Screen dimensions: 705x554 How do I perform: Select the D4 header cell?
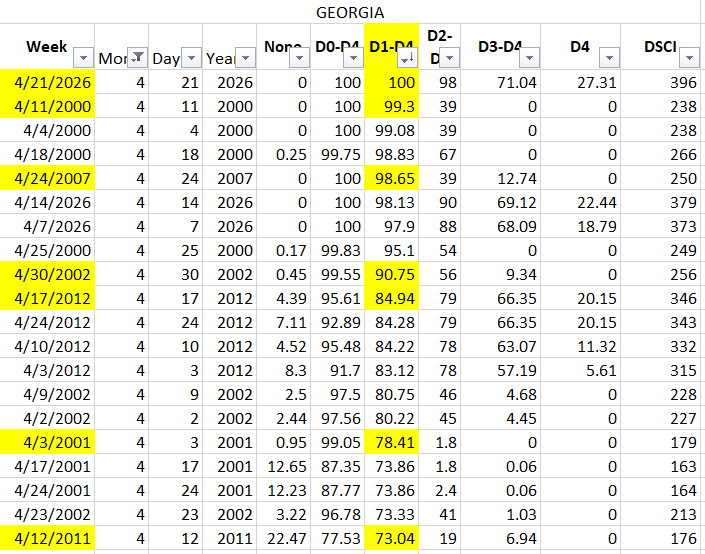point(580,46)
